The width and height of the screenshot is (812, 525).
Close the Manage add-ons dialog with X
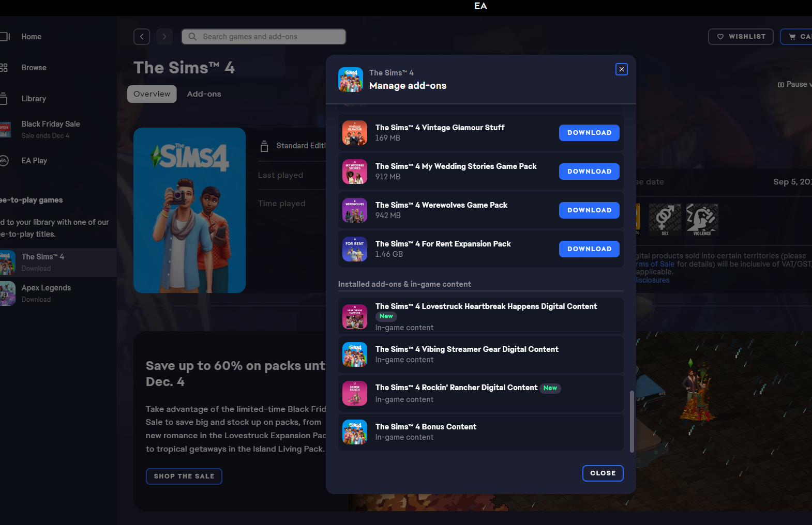(x=621, y=69)
